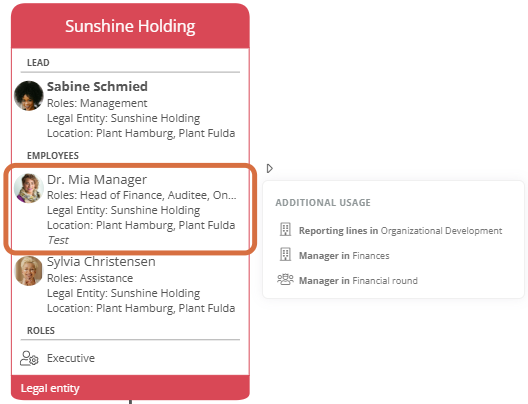528x404 pixels.
Task: Click building icon beside Reporting lines entry
Action: point(285,230)
